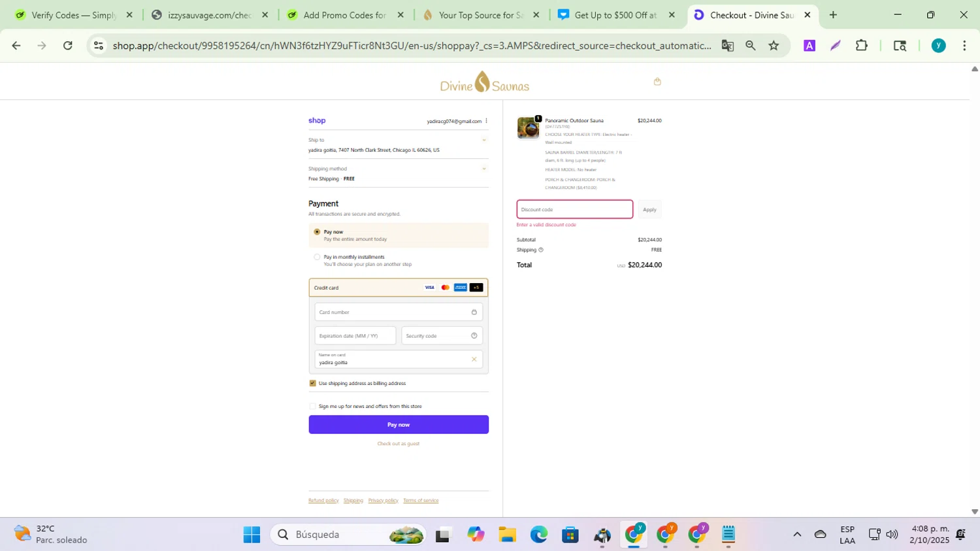Switch to the Add Promo Codes tab

click(344, 15)
